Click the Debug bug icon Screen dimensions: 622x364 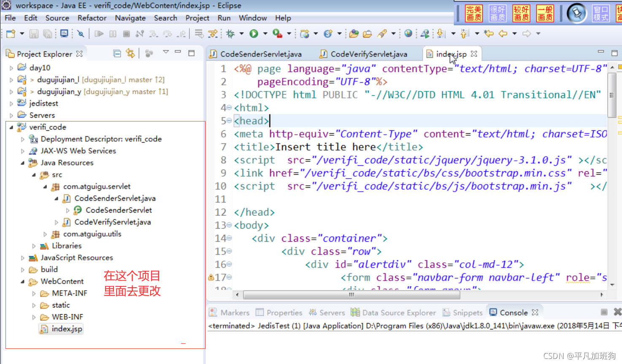click(x=230, y=34)
